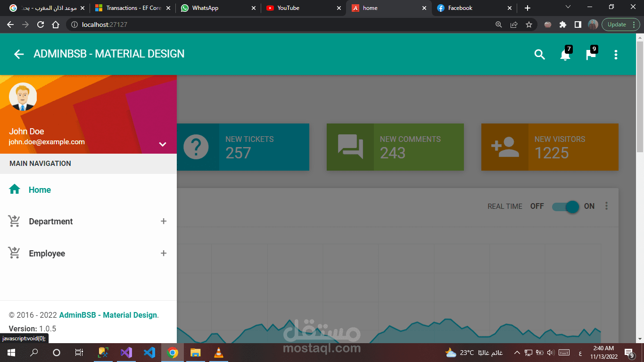Image resolution: width=644 pixels, height=362 pixels.
Task: Open the header three-dot more menu
Action: pyautogui.click(x=616, y=55)
